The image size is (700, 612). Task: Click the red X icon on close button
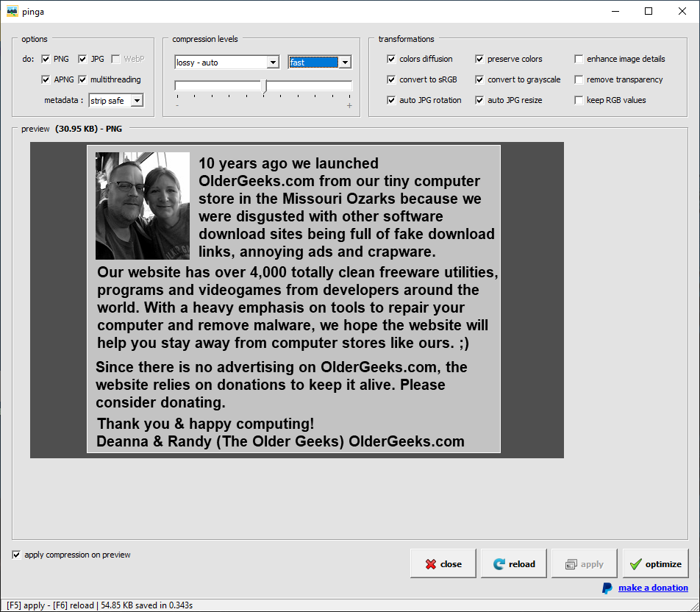430,564
